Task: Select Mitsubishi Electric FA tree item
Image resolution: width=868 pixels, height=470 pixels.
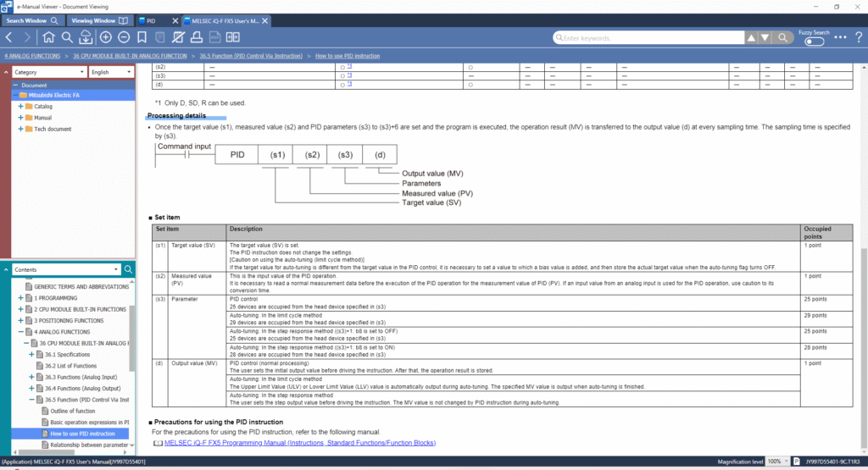Action: (53, 95)
